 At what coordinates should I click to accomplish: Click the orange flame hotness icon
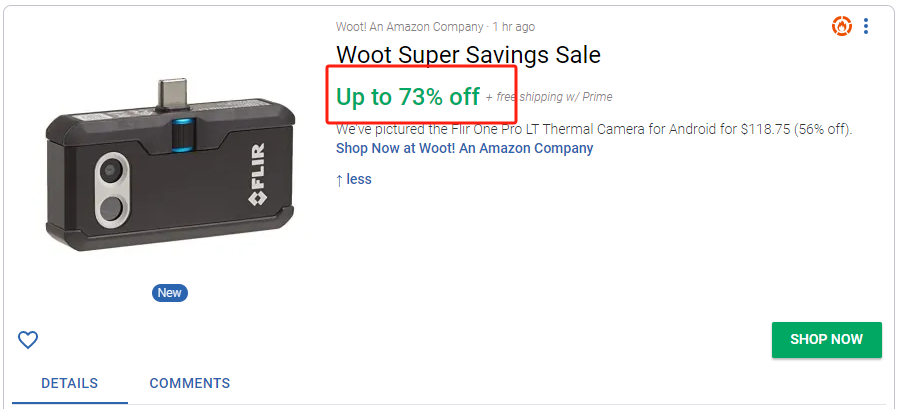pyautogui.click(x=841, y=26)
